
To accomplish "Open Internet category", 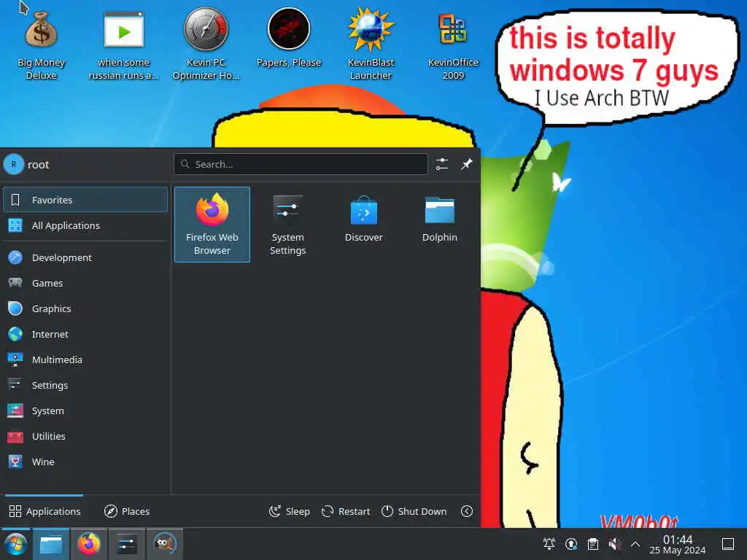I will pyautogui.click(x=85, y=334).
